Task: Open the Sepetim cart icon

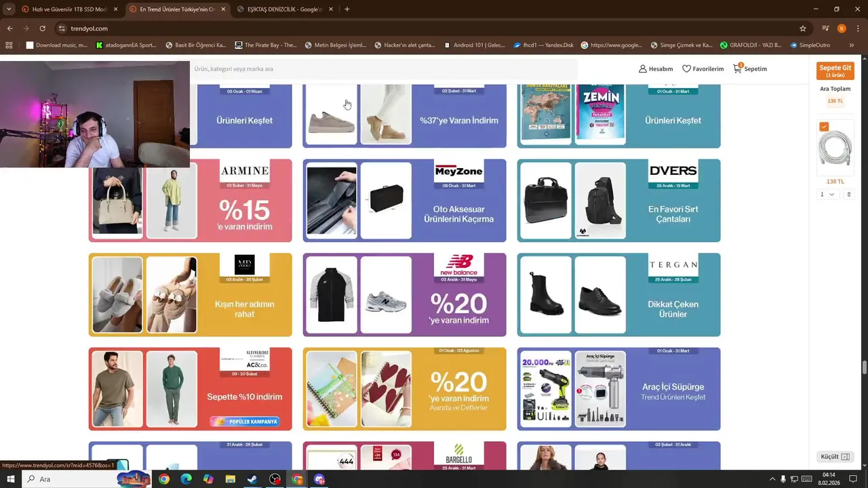Action: click(x=738, y=68)
